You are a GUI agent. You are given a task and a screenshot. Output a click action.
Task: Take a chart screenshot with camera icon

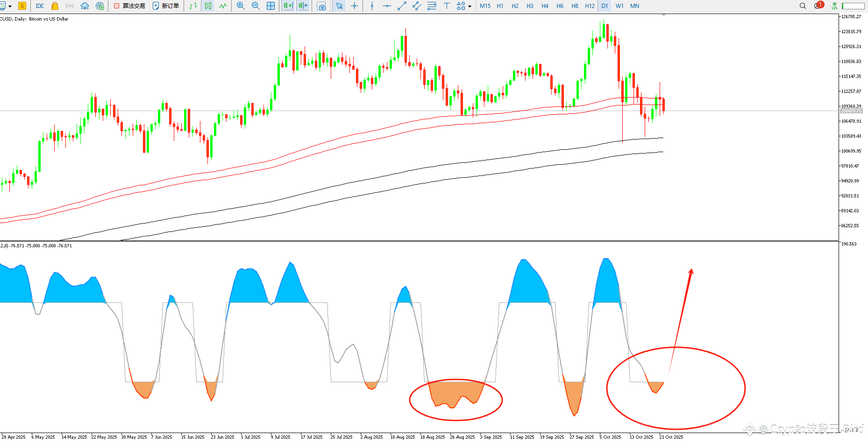(321, 6)
